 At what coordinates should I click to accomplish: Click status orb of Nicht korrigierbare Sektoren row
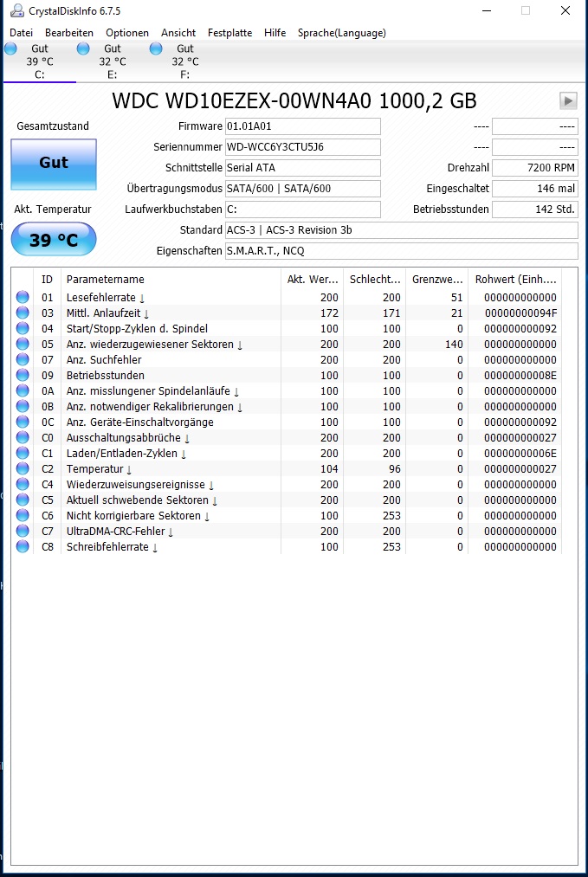pyautogui.click(x=23, y=516)
